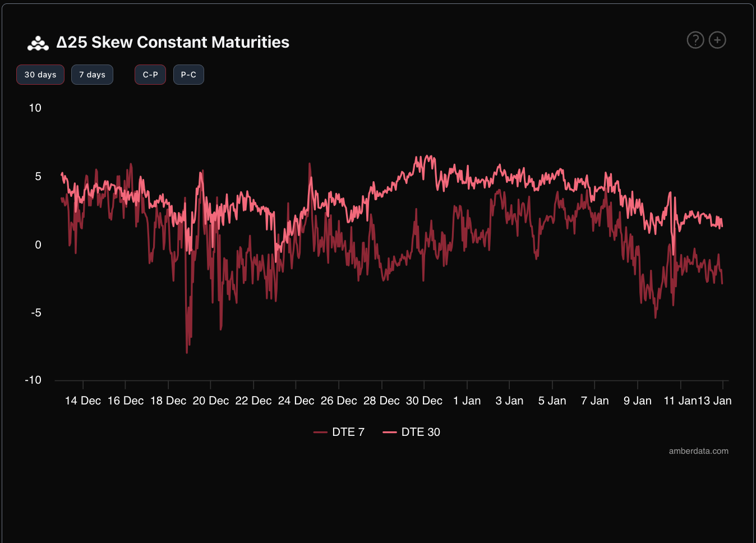Click the 11 Jan axis label
The width and height of the screenshot is (756, 543).
(x=680, y=401)
